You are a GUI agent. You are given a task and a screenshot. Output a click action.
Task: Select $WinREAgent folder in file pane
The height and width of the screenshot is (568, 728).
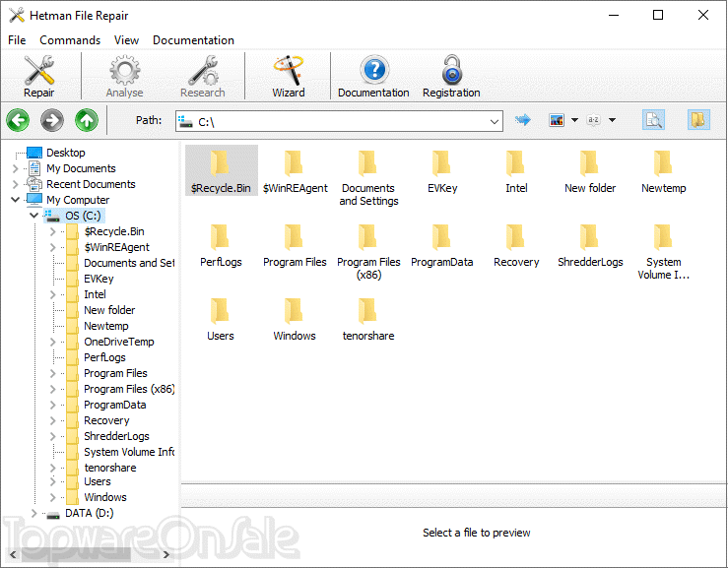[295, 170]
